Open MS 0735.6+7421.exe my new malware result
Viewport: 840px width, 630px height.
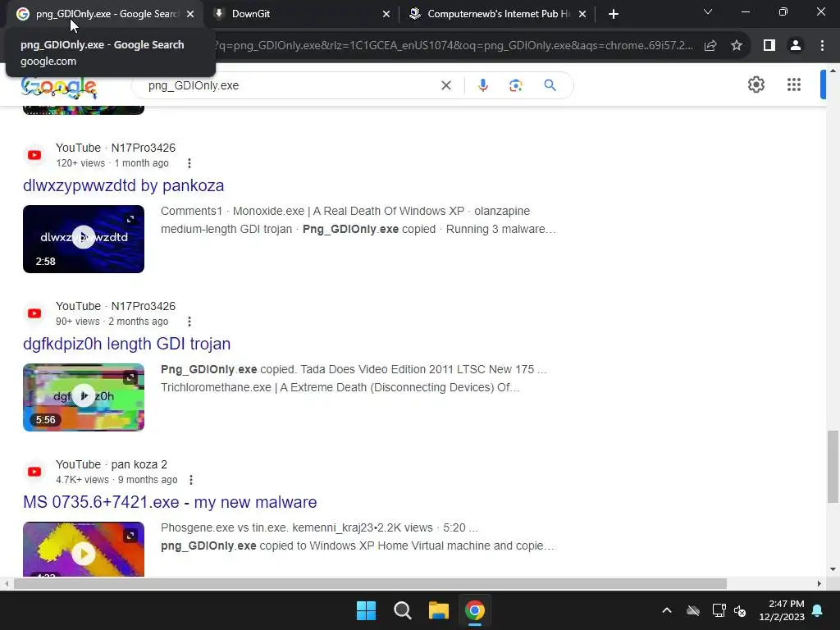click(170, 502)
